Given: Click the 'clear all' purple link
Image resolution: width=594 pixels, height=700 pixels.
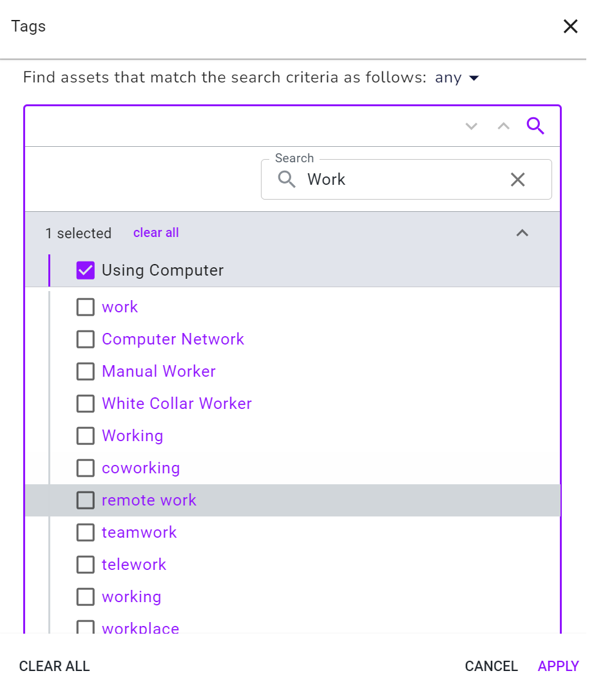Looking at the screenshot, I should [156, 232].
